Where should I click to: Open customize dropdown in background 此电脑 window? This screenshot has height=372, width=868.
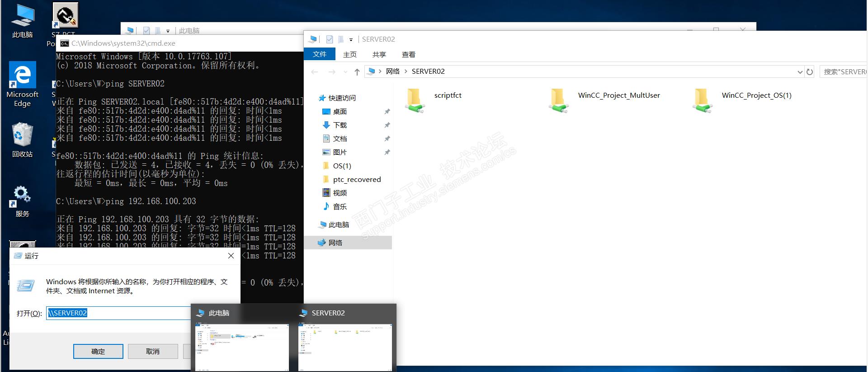pos(168,31)
